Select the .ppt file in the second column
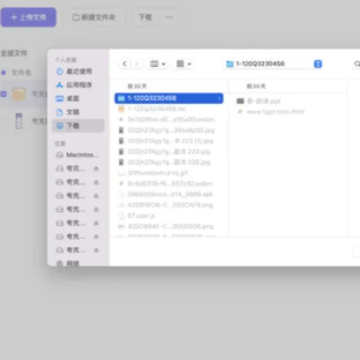 pyautogui.click(x=259, y=101)
